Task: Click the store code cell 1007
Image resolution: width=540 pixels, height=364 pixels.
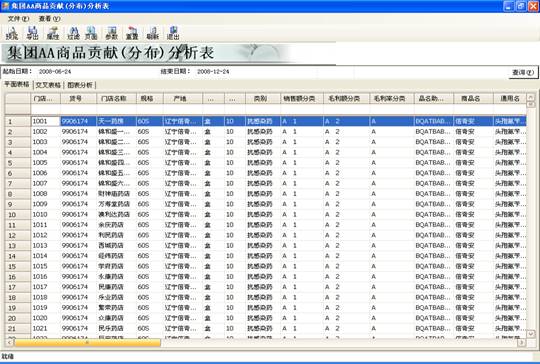Action: (x=45, y=184)
